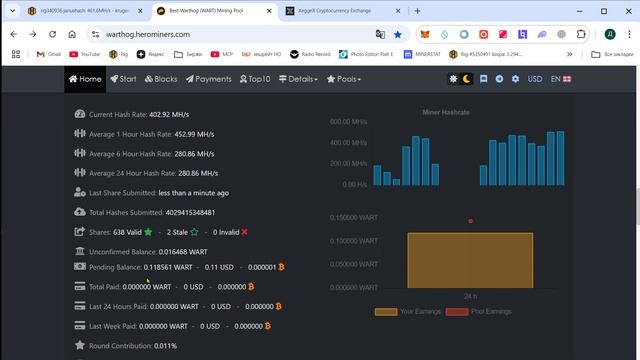Open the apps grid bookmark icon
The width and height of the screenshot is (640, 360).
pyautogui.click(x=16, y=54)
